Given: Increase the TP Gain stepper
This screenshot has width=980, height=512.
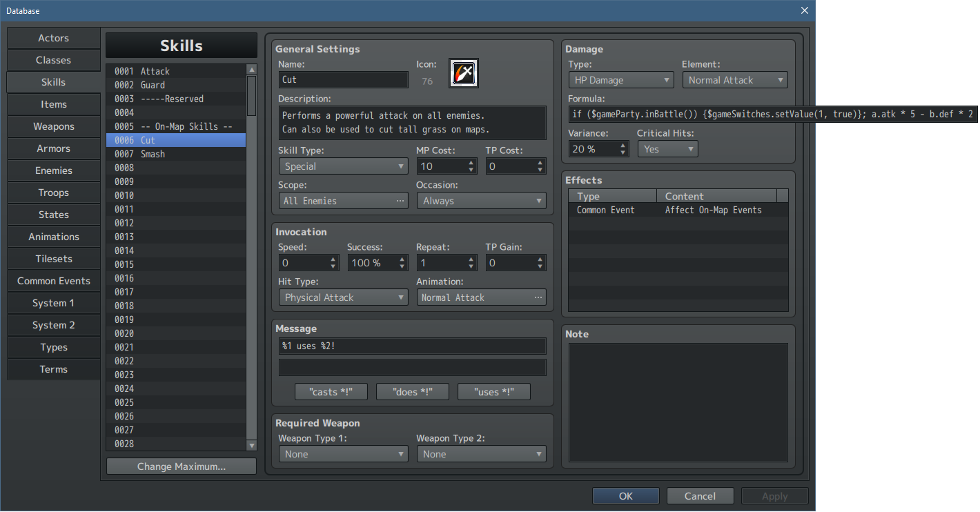Looking at the screenshot, I should (x=540, y=259).
